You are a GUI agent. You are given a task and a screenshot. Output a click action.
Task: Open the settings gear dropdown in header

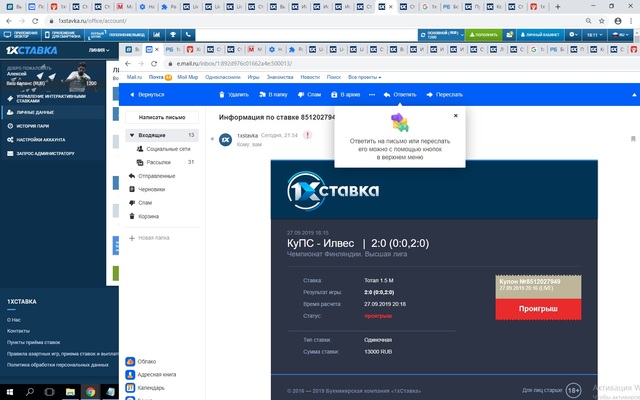[x=573, y=35]
